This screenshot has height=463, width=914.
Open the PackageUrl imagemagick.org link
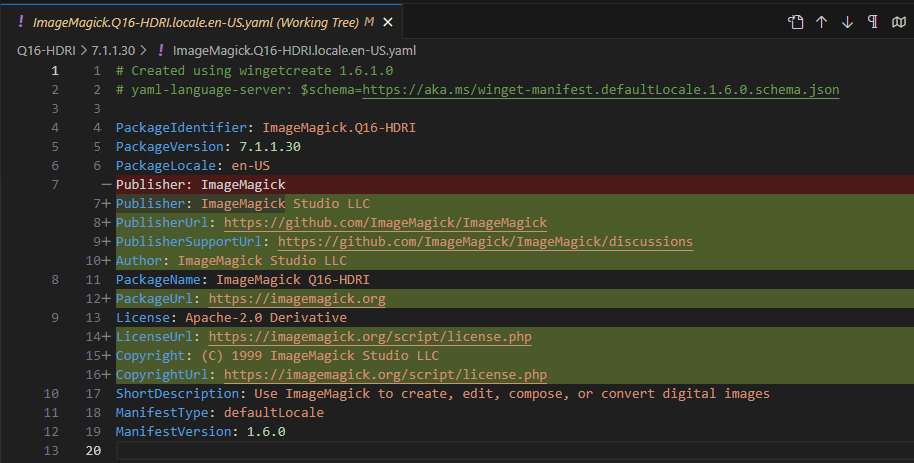[x=297, y=299]
